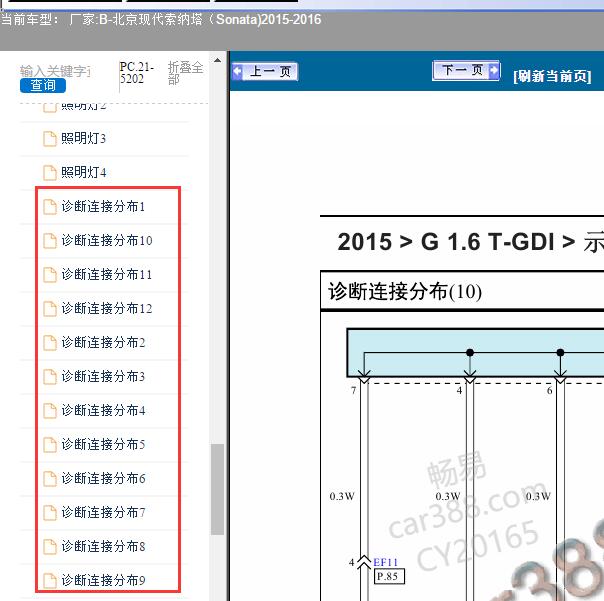Open 诊断连接分布2 document

point(103,342)
